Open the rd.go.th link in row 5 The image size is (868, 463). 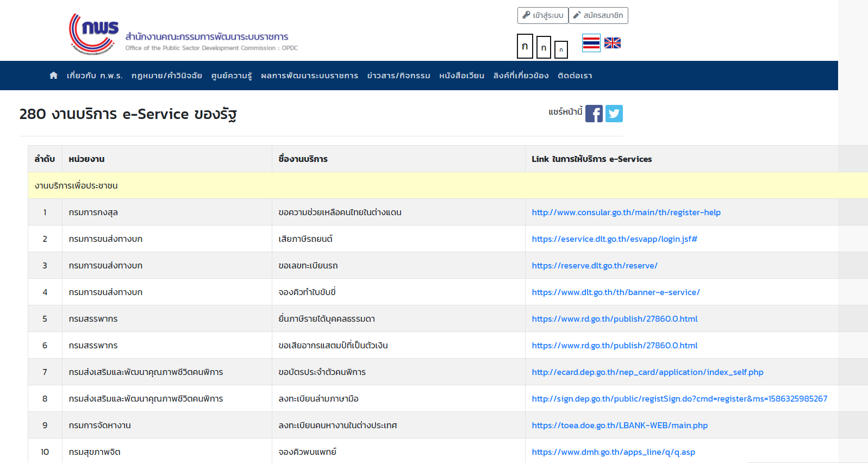pyautogui.click(x=615, y=319)
